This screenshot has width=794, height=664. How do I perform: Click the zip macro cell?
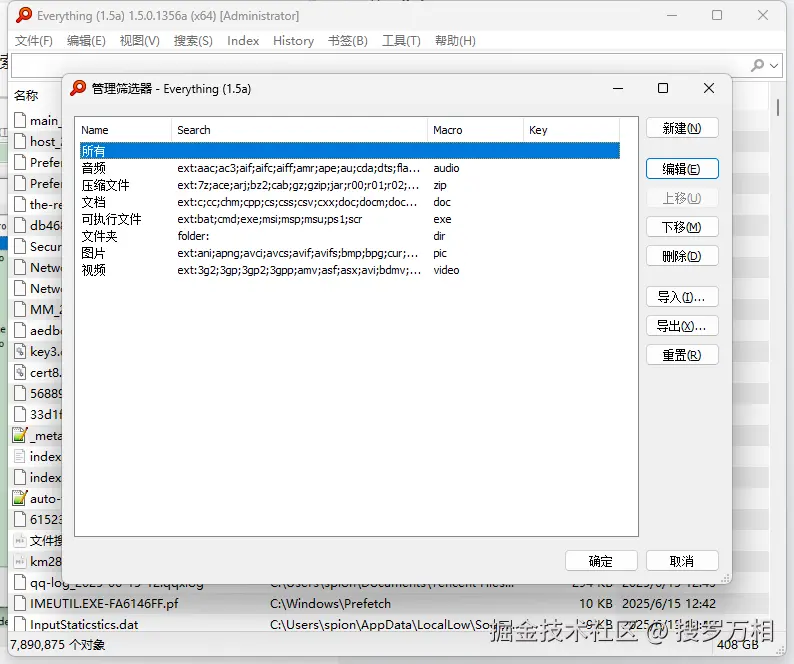[440, 185]
